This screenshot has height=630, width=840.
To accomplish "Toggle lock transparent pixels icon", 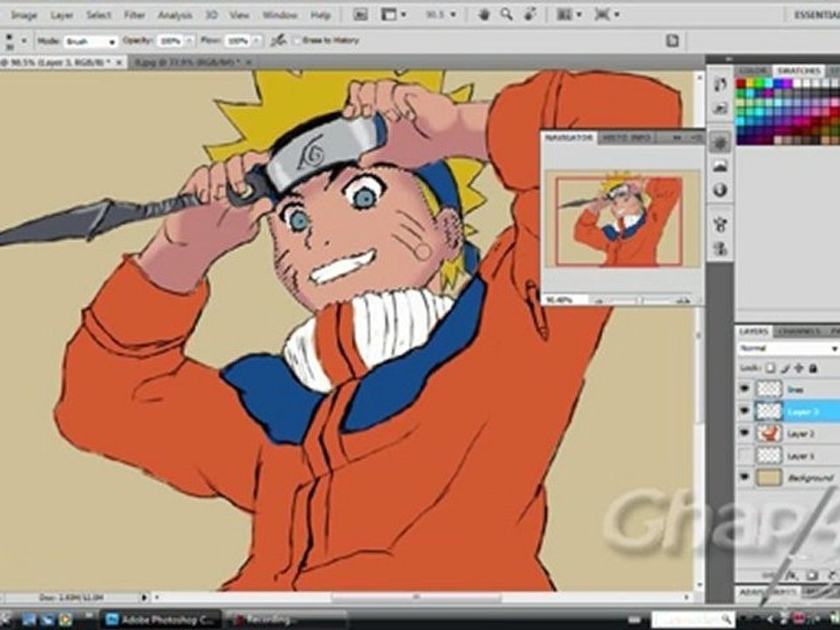I will [769, 368].
